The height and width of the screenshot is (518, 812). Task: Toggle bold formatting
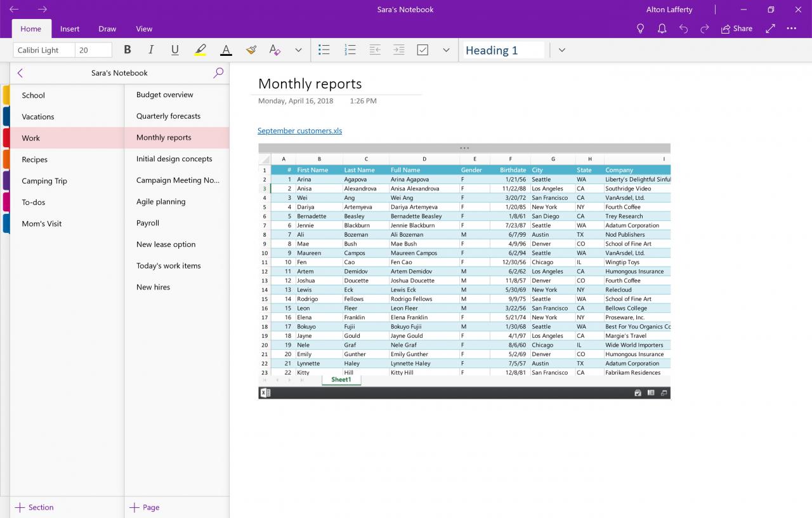click(x=127, y=50)
